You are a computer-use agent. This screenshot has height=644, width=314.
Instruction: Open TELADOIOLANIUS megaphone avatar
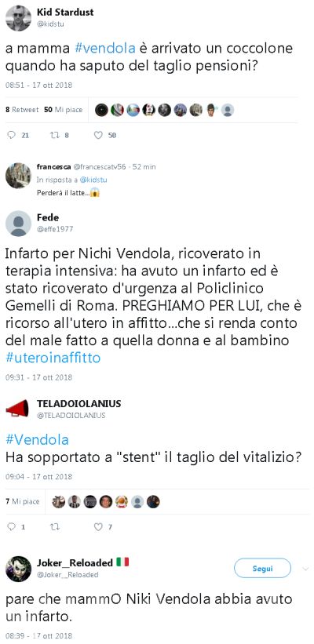[x=17, y=408]
